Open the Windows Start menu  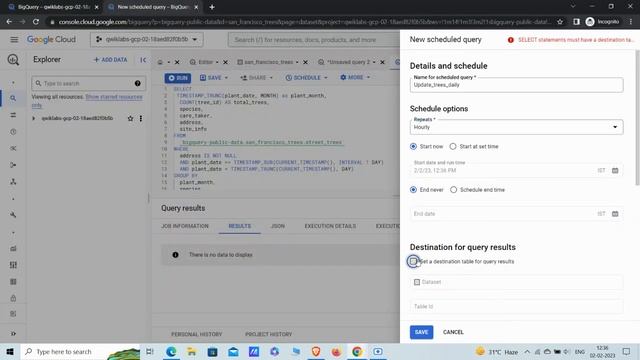coord(10,351)
